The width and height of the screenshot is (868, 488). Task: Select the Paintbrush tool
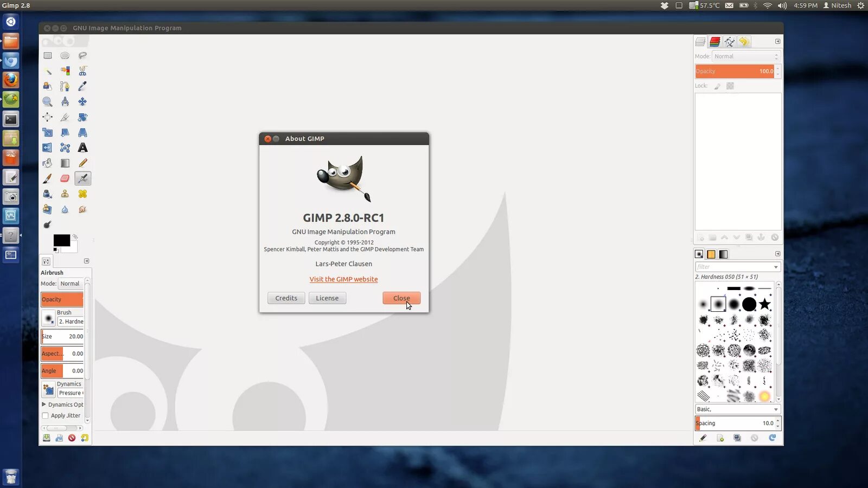tap(48, 178)
